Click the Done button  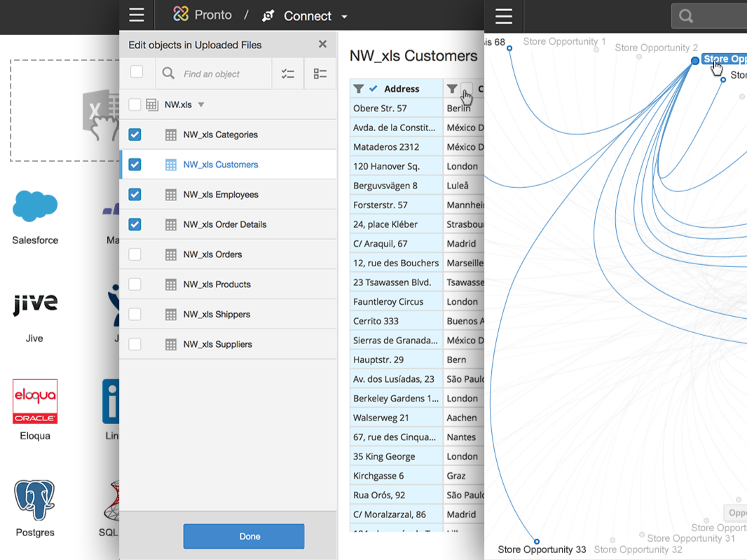(244, 536)
